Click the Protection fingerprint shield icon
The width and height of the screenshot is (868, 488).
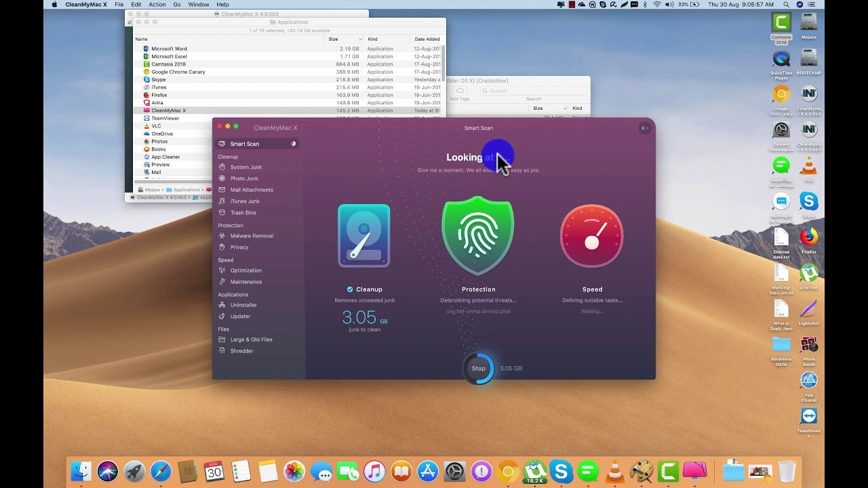pyautogui.click(x=478, y=235)
